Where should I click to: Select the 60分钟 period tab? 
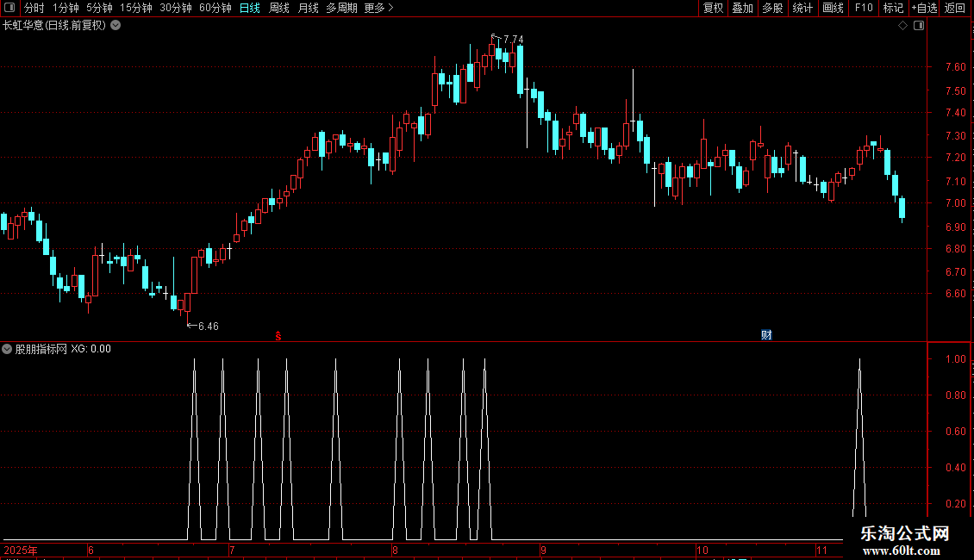[215, 8]
